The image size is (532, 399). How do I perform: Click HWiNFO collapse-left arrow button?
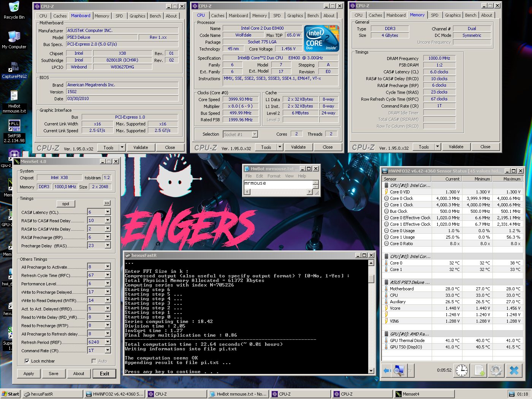coord(387,370)
